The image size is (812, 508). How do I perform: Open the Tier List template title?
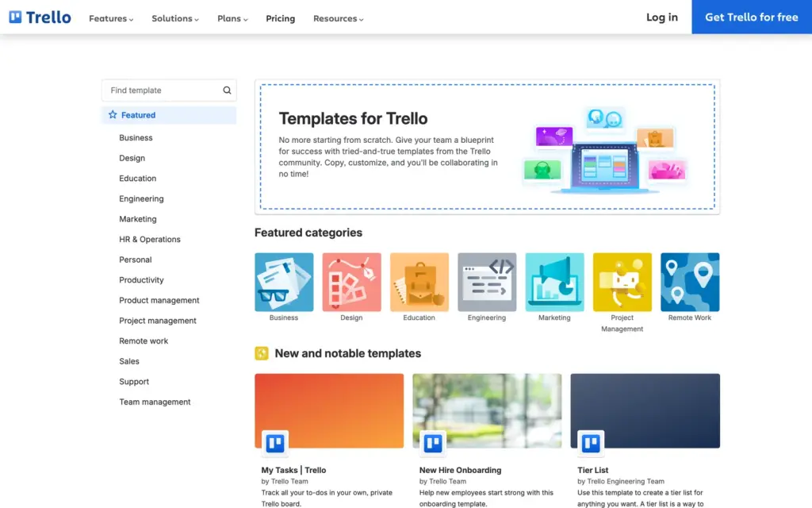pos(593,470)
